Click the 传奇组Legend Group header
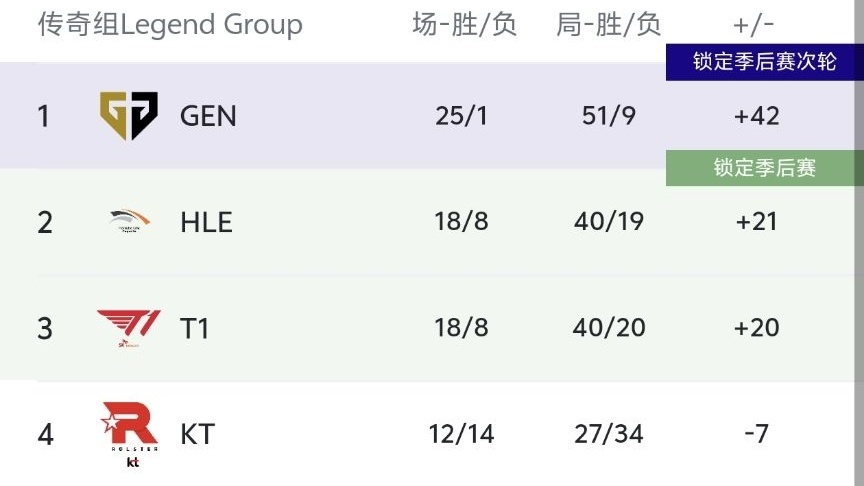The width and height of the screenshot is (864, 486). (170, 25)
